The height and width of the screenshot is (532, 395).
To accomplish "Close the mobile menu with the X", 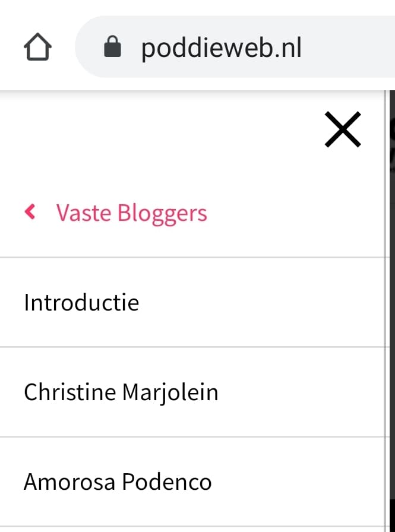I will [343, 129].
